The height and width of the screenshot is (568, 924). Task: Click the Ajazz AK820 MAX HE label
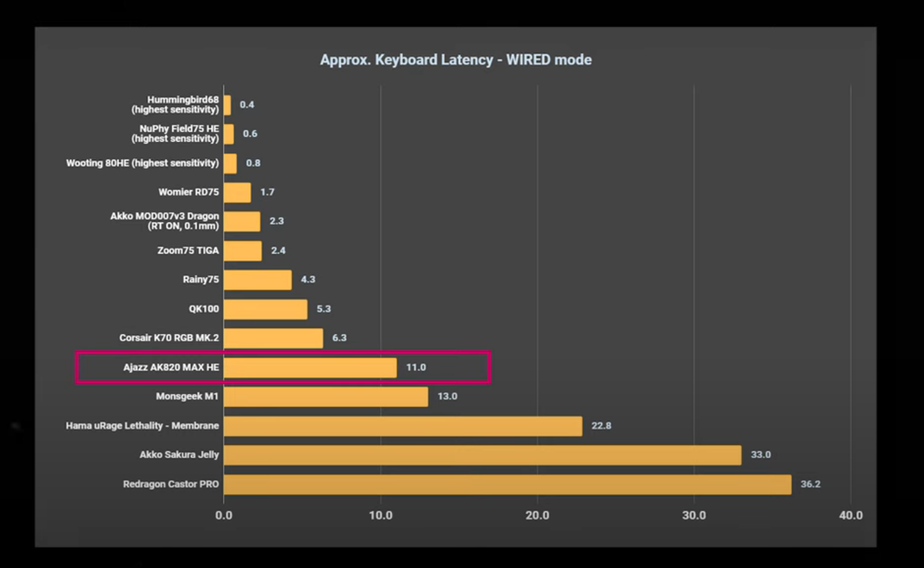[171, 368]
